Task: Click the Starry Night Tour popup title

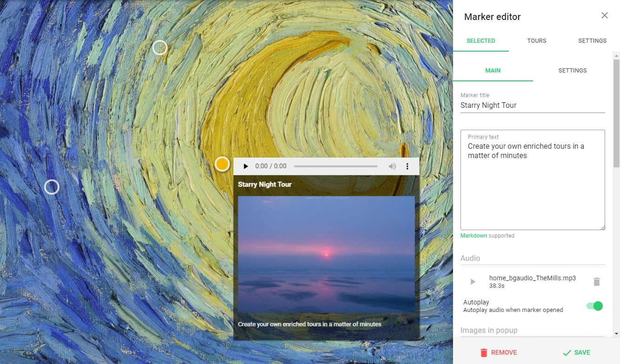Action: 265,185
